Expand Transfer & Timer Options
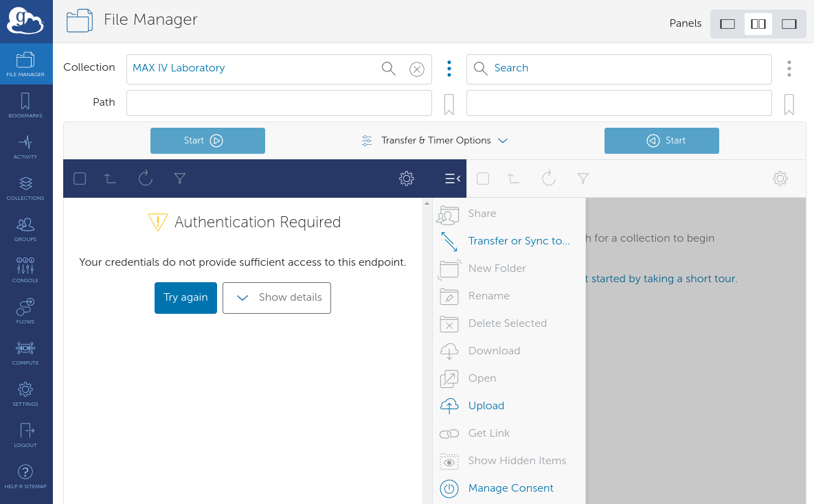Screen dimensions: 814x504 click(435, 141)
